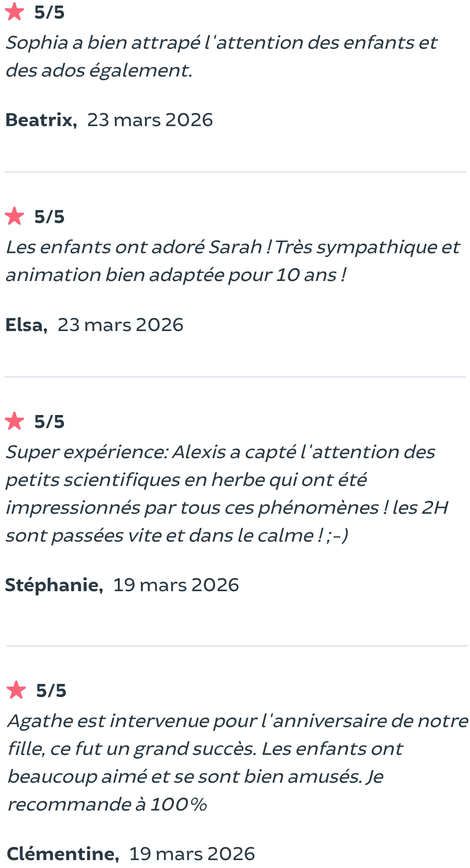Click the star icon on Elsa's review

14,216
